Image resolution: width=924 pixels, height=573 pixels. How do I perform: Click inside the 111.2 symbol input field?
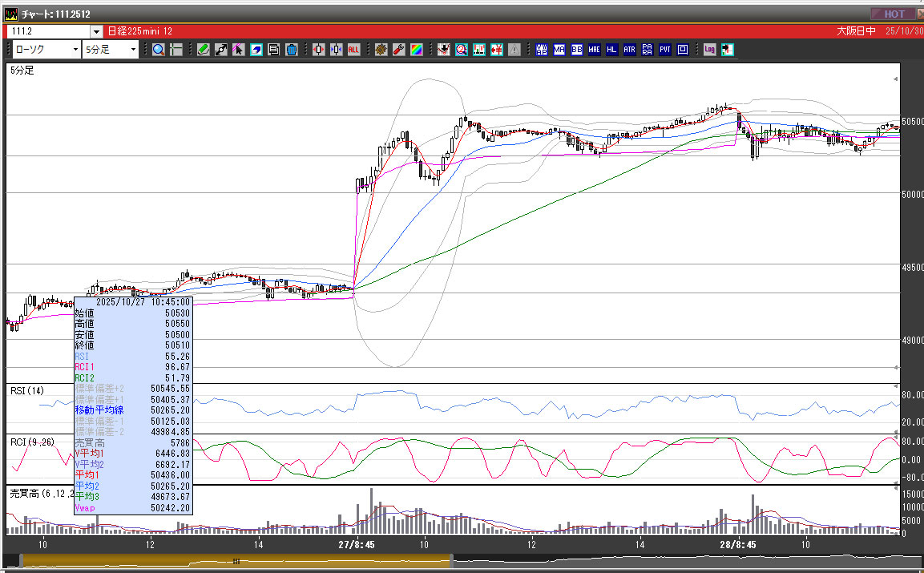tap(48, 31)
